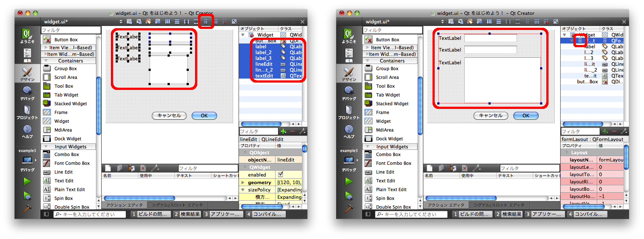Image resolution: width=644 pixels, height=239 pixels.
Task: Click form layout icon in left window toolbar
Action: click(x=206, y=22)
